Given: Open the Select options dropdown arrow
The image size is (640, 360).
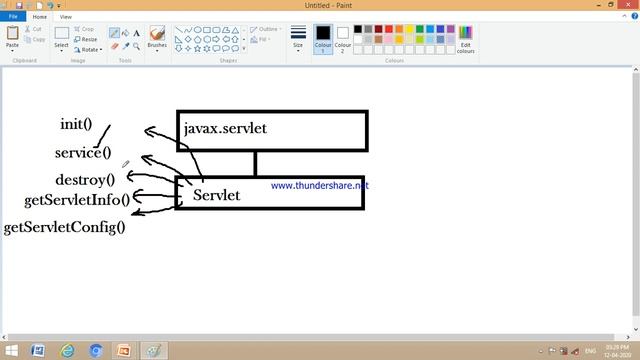Looking at the screenshot, I should click(x=62, y=51).
